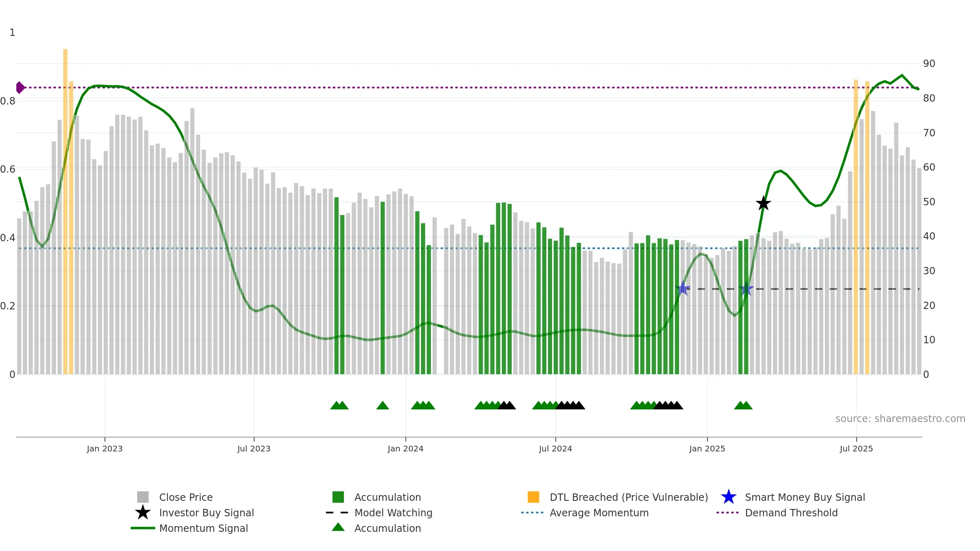
Task: Click the Momentum Signal green line legend marker
Action: 143,528
